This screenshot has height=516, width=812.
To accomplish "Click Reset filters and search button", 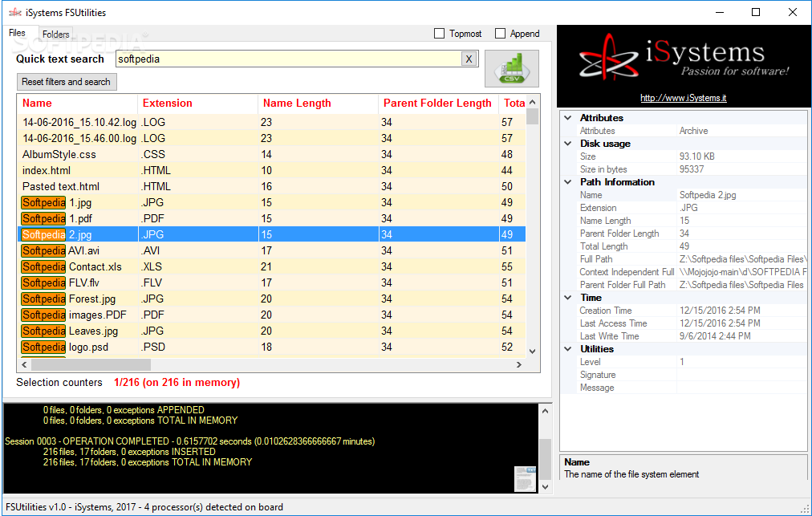I will tap(67, 82).
